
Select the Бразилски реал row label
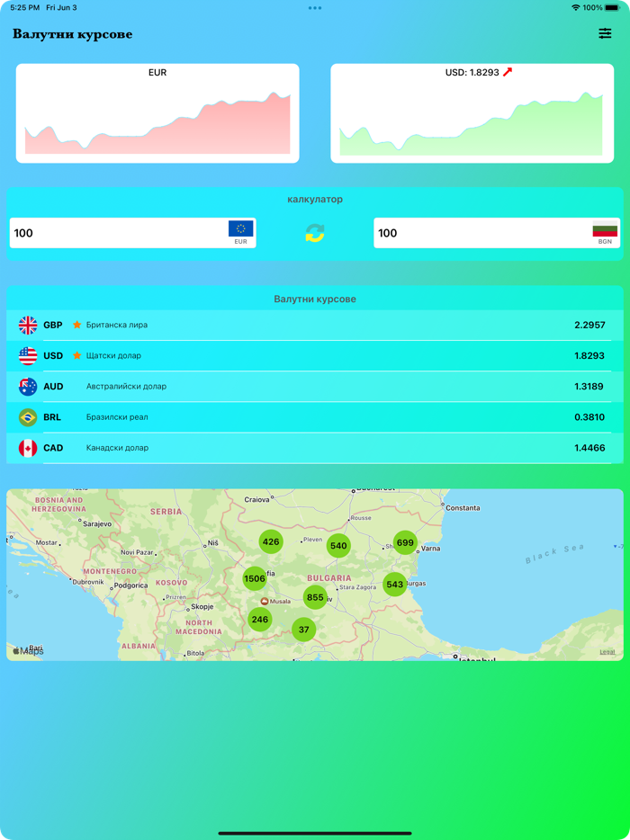coord(117,416)
